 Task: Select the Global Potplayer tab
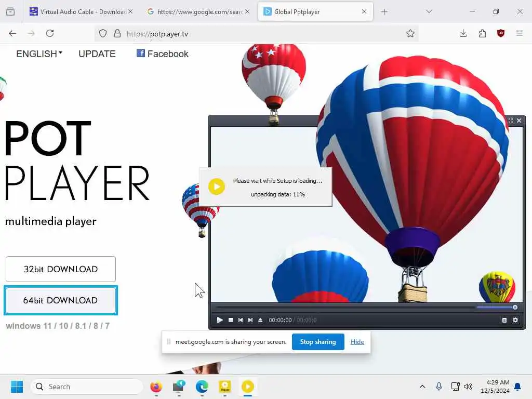(315, 11)
